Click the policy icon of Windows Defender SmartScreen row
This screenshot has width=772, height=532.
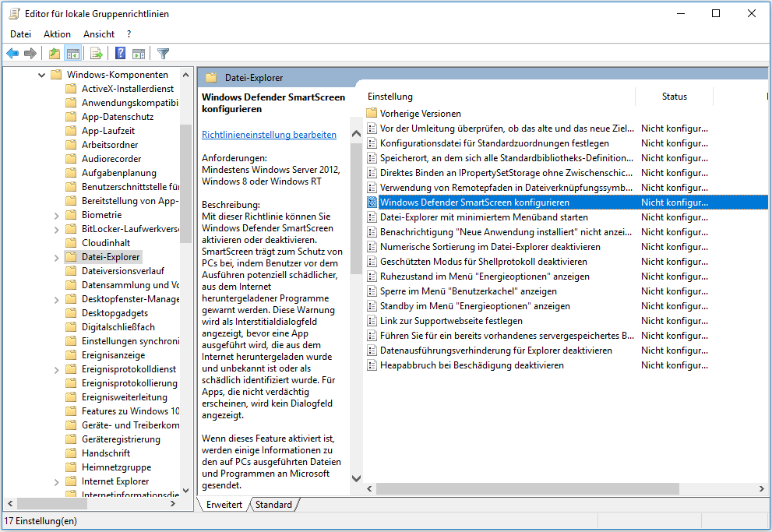(372, 203)
